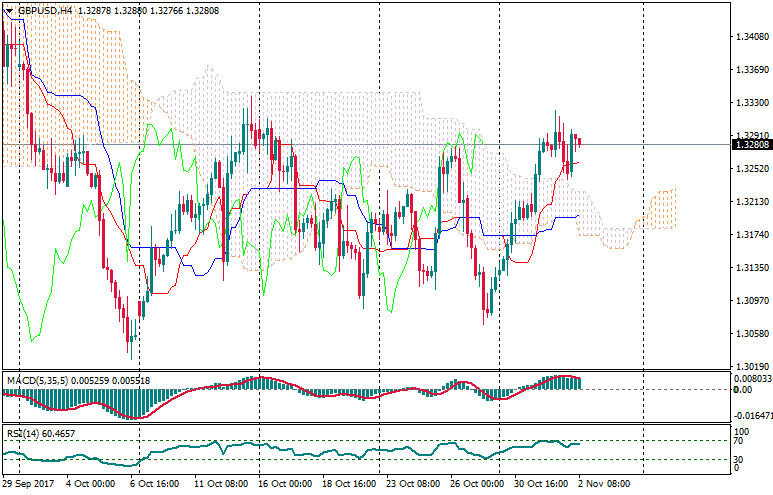Click the 23 Oct 08:00 time marker
773x495 pixels.
pos(413,483)
